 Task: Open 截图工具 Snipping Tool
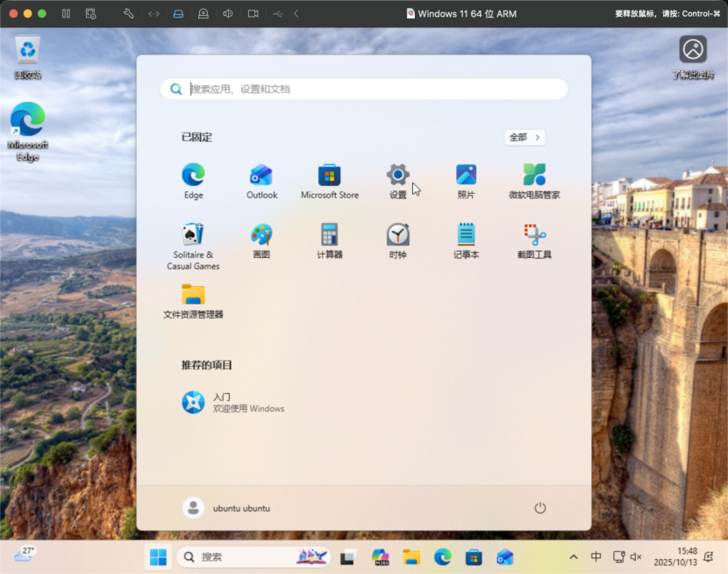click(x=534, y=240)
